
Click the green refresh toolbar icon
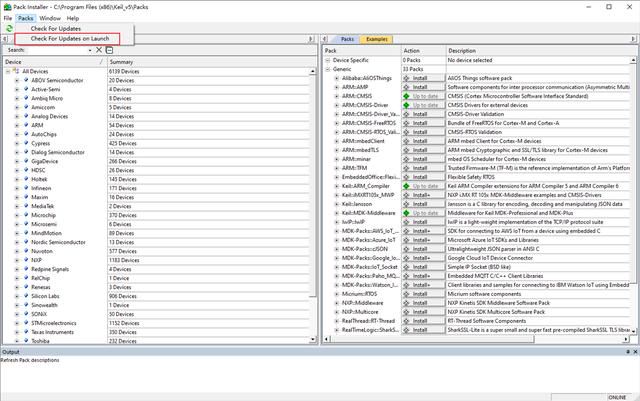point(9,28)
